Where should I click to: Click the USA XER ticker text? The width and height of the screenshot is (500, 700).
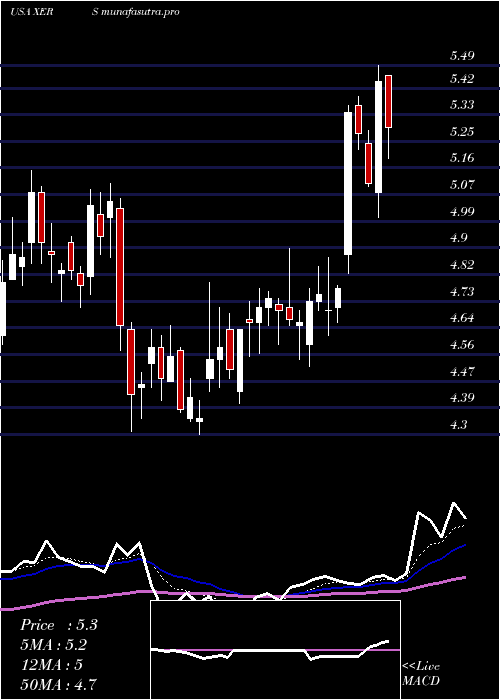point(32,12)
